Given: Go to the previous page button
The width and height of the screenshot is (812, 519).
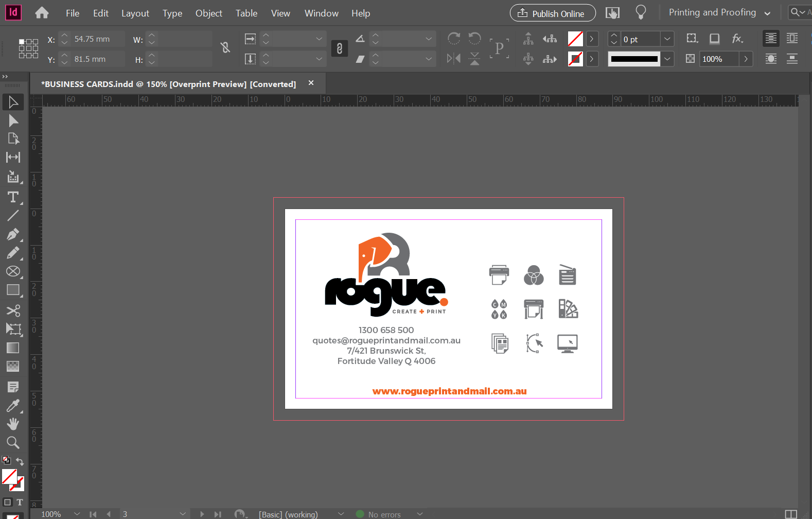Looking at the screenshot, I should coord(109,514).
